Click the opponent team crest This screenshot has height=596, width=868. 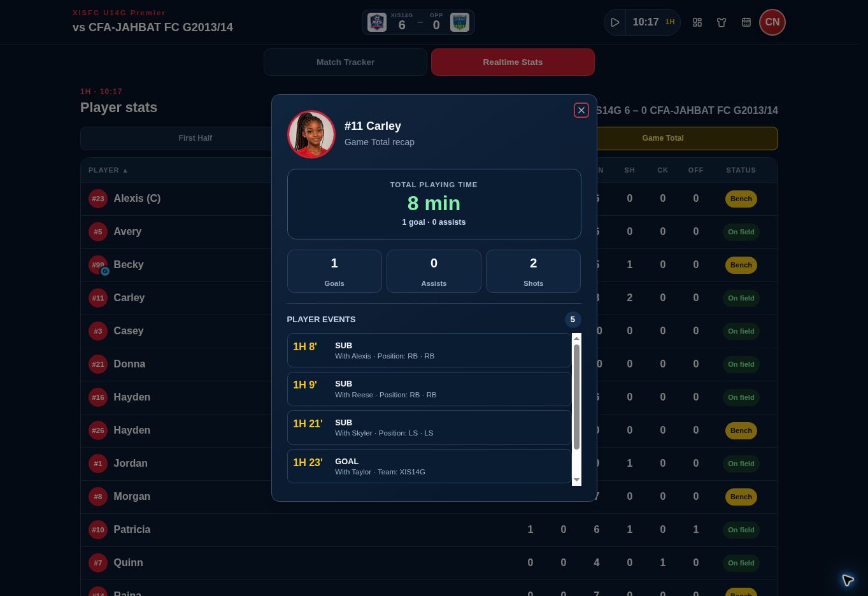[x=460, y=22]
